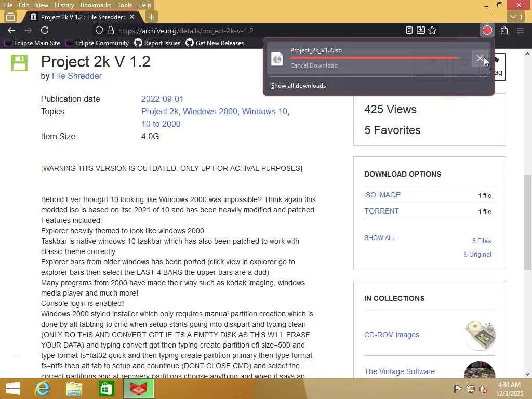Open the Edit menu

pyautogui.click(x=23, y=5)
